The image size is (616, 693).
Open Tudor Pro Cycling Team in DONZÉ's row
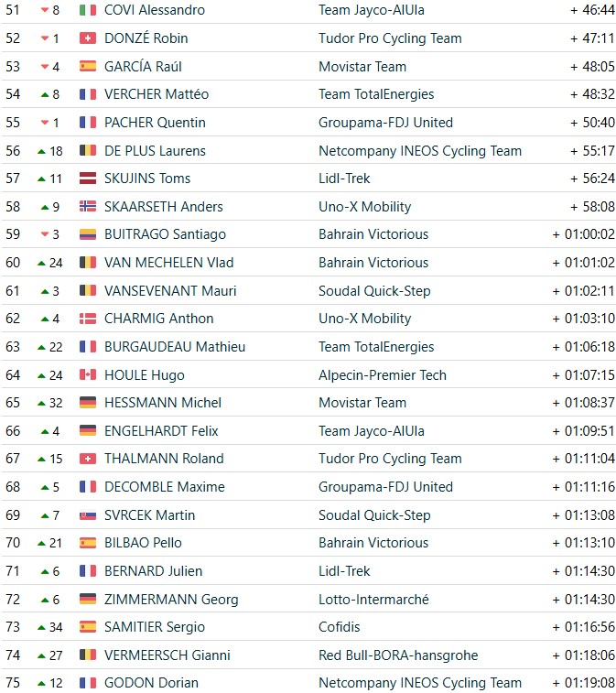point(390,38)
